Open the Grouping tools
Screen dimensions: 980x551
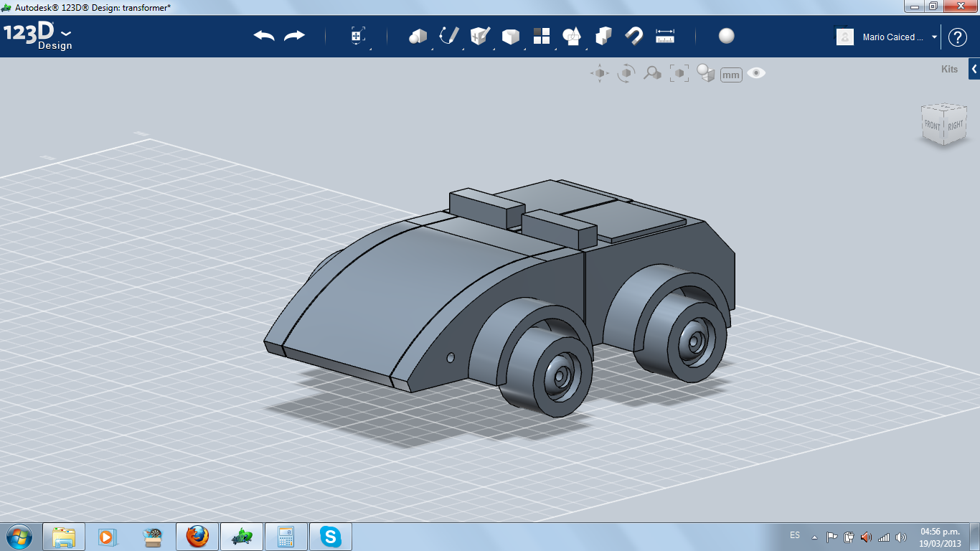click(572, 37)
